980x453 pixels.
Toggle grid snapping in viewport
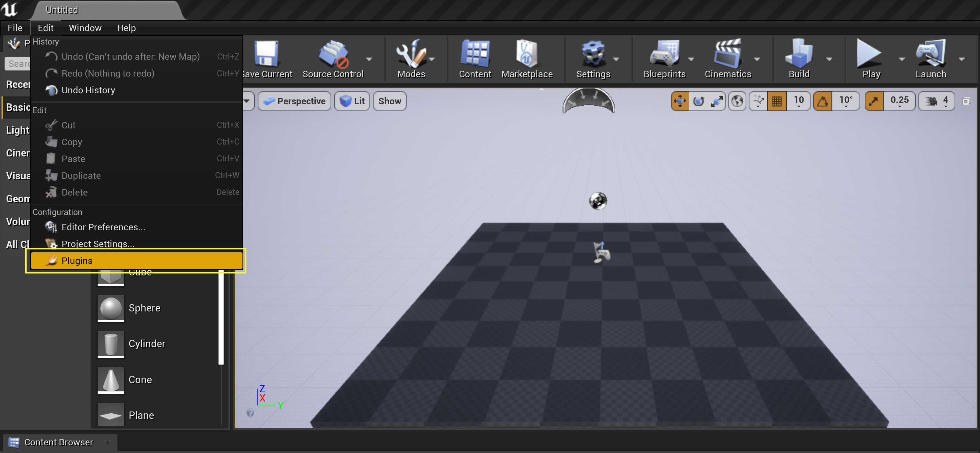[777, 101]
